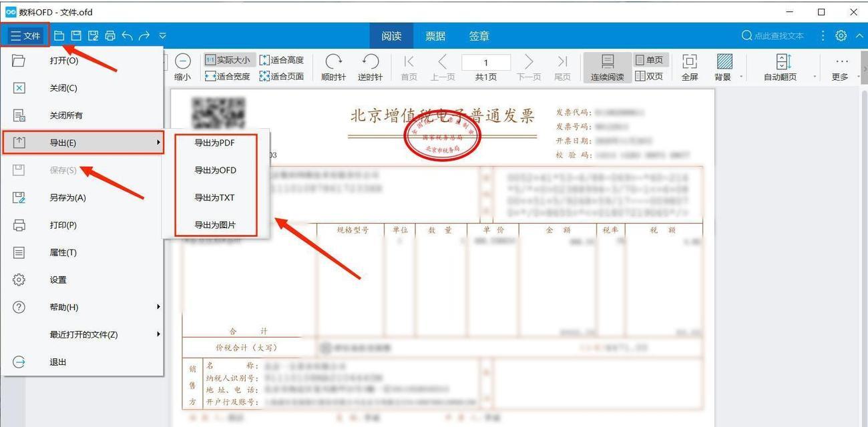Open the 导出(E) export submenu

[x=83, y=143]
